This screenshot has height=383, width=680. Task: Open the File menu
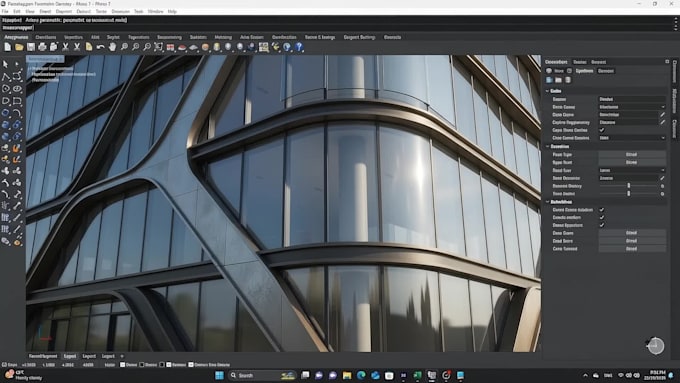(x=5, y=12)
